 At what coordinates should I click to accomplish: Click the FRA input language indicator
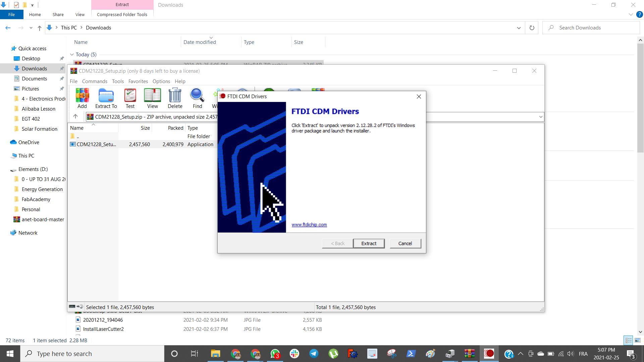[583, 354]
